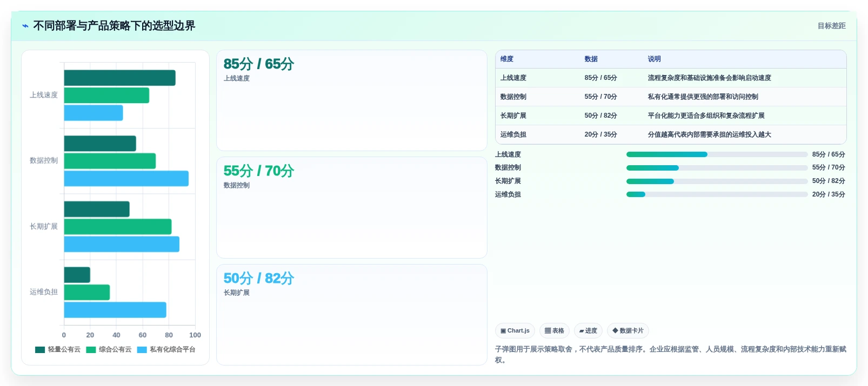Click the 长期扩展 progress bar
The width and height of the screenshot is (868, 386).
(x=717, y=181)
